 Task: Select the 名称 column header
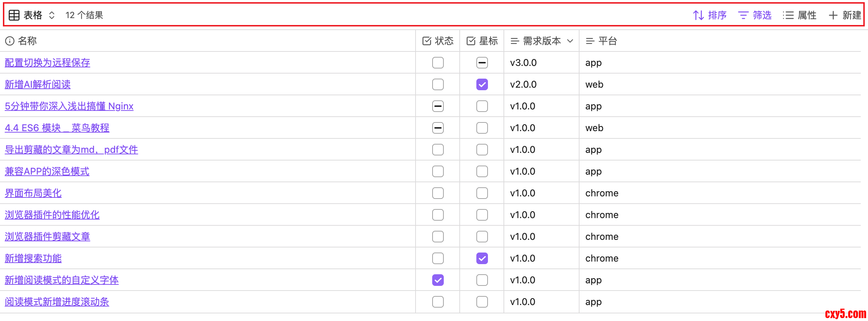click(x=27, y=41)
